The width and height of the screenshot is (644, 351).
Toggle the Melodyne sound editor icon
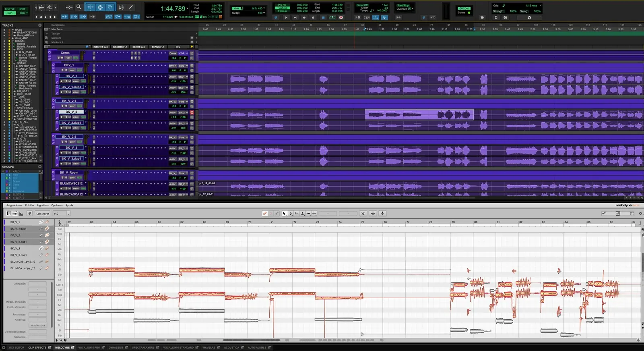pyautogui.click(x=21, y=214)
